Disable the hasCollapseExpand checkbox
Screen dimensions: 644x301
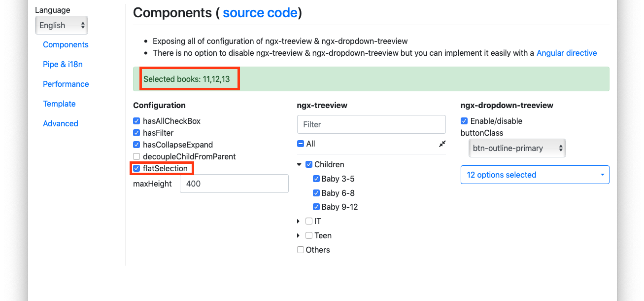[136, 145]
